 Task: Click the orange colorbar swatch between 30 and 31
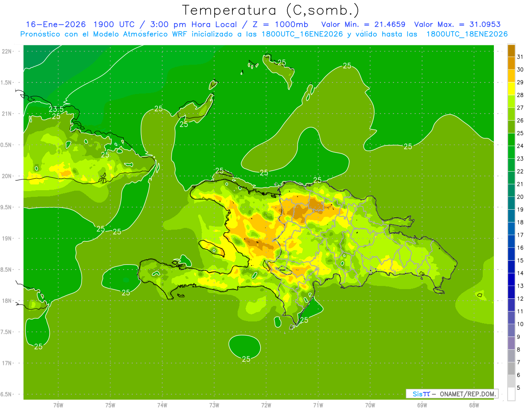click(511, 63)
